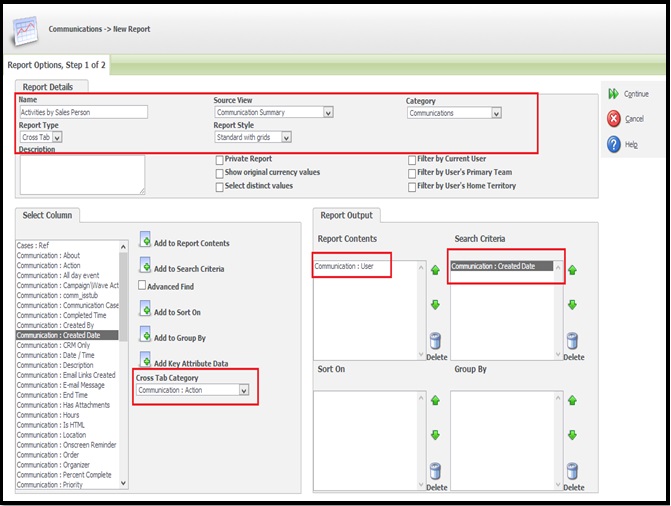671x506 pixels.
Task: Open Help via question mark icon
Action: (x=612, y=145)
